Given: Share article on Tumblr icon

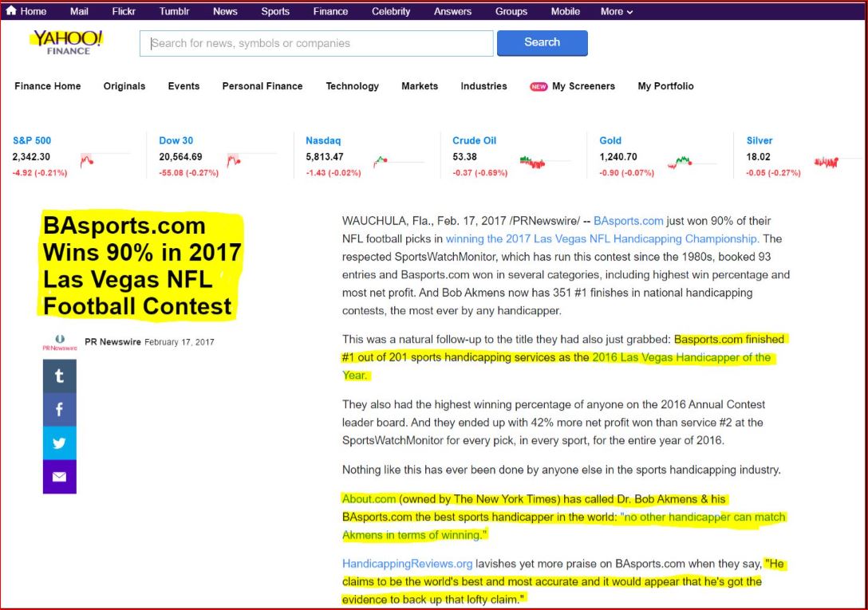Looking at the screenshot, I should pos(60,376).
